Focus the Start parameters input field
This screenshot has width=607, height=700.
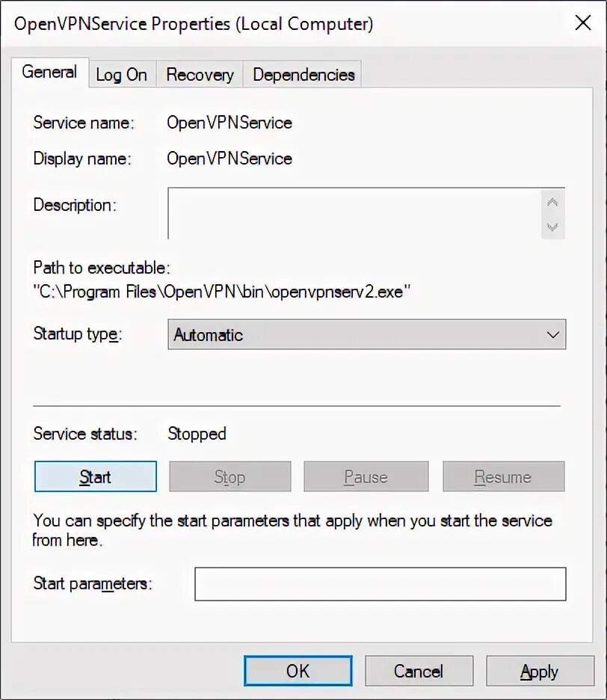380,584
